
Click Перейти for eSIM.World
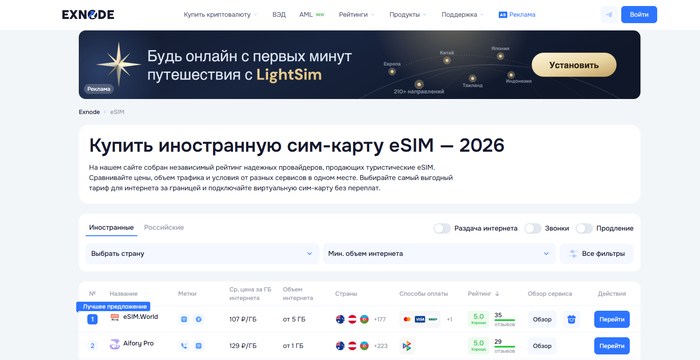click(x=612, y=319)
